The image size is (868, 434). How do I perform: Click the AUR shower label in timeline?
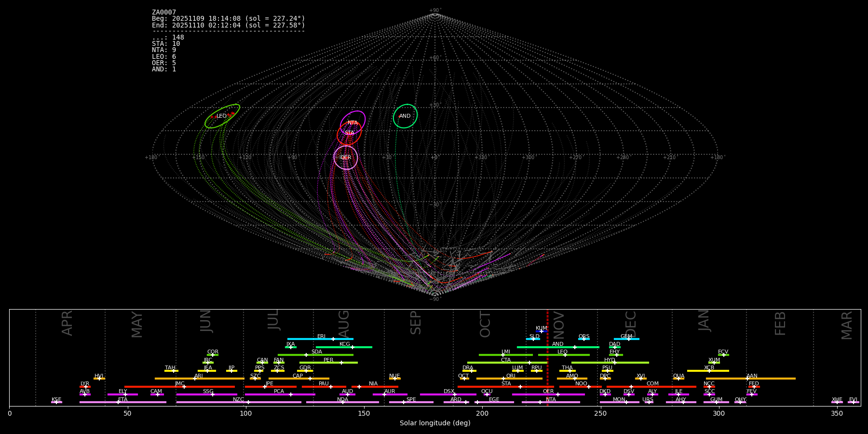pyautogui.click(x=390, y=392)
